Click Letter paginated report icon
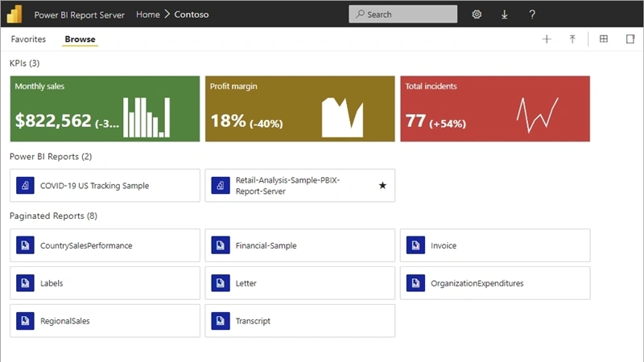 [221, 283]
